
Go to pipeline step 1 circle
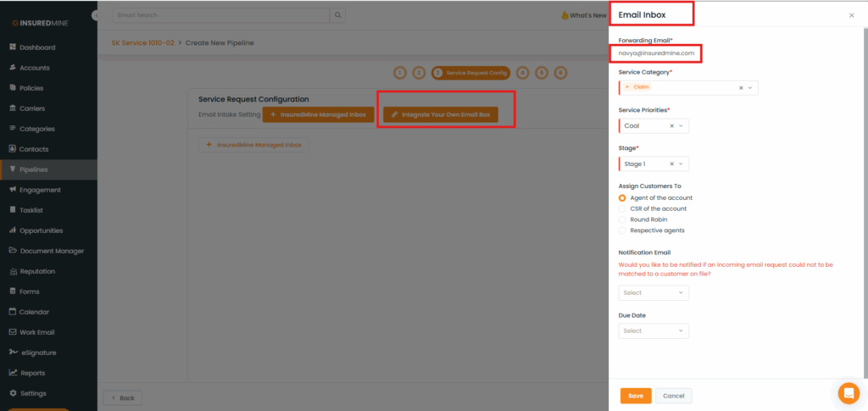[400, 73]
